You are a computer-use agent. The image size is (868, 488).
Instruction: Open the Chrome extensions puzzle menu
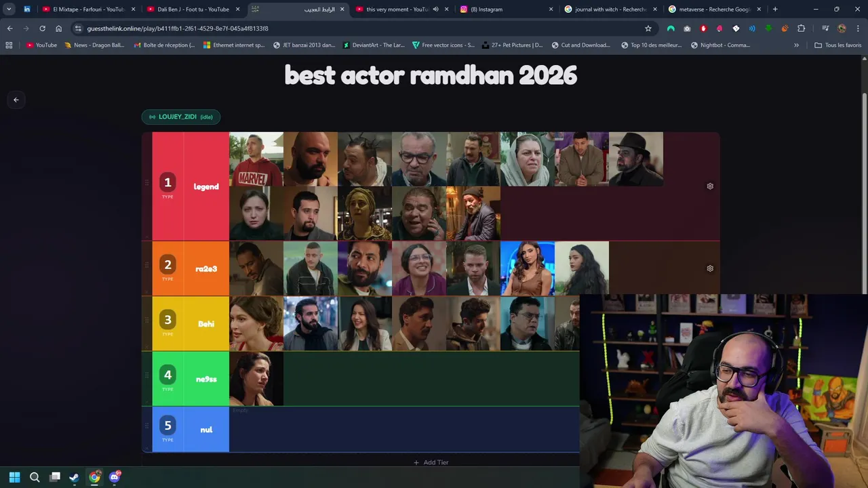pyautogui.click(x=801, y=28)
